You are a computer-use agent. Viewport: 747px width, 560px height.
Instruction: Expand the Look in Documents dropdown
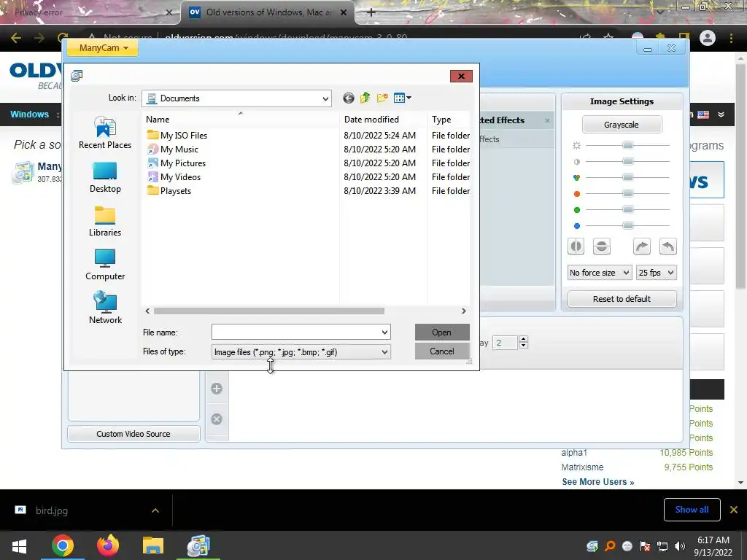325,98
